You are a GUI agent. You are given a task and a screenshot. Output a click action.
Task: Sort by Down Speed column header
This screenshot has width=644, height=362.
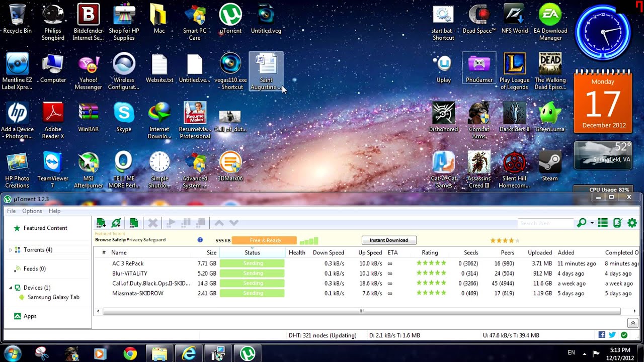[x=329, y=253]
